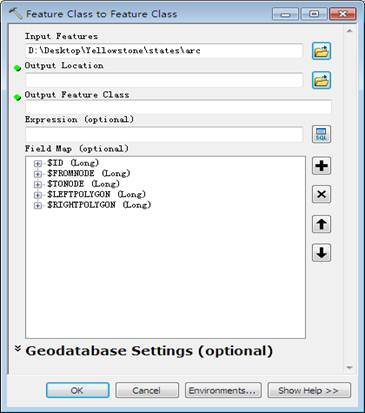The width and height of the screenshot is (365, 413).
Task: Click the Output Location text field
Action: tap(164, 80)
